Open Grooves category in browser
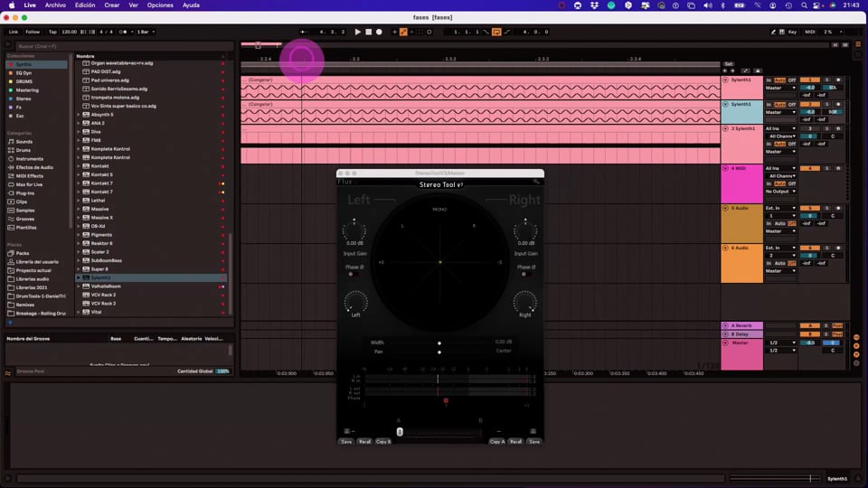868x488 pixels. pos(25,219)
